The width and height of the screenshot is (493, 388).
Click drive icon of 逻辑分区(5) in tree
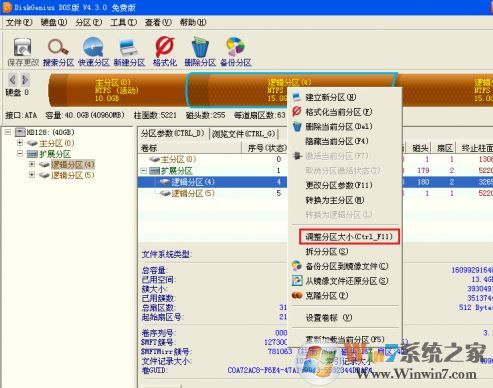tap(44, 175)
